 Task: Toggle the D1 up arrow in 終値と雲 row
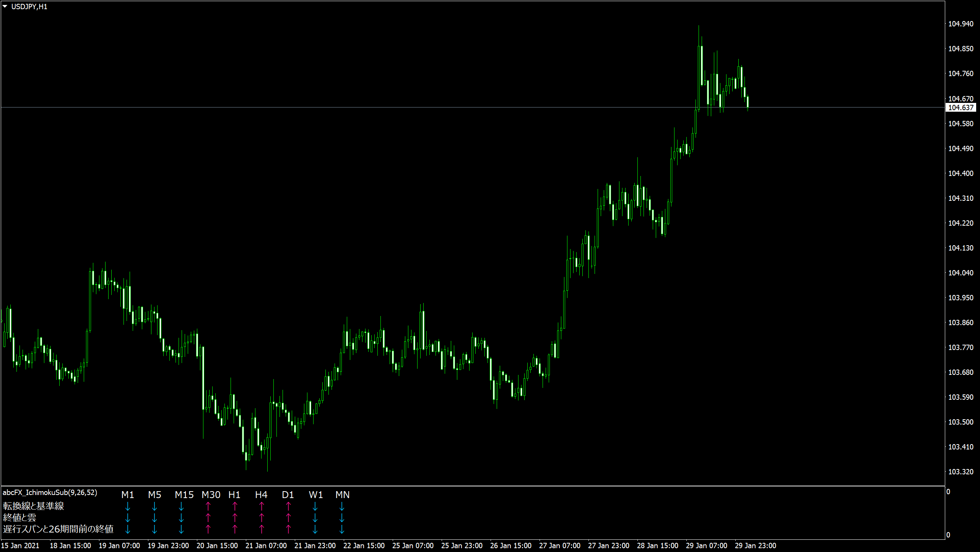coord(288,518)
